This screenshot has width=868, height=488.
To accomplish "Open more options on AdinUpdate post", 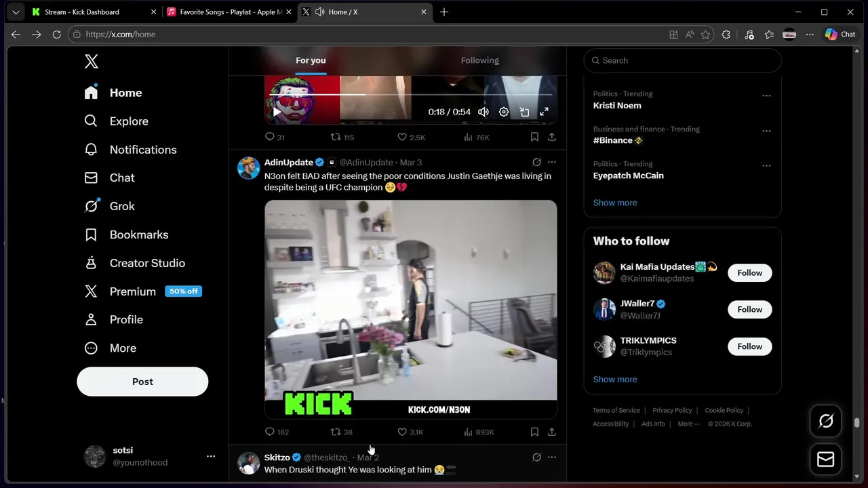I will (552, 162).
